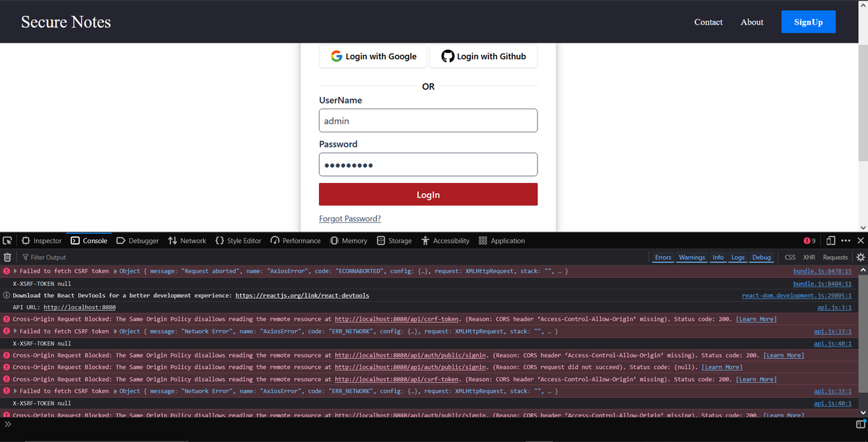Image resolution: width=868 pixels, height=442 pixels.
Task: Switch to multi-line editor mode icon
Action: 861,424
